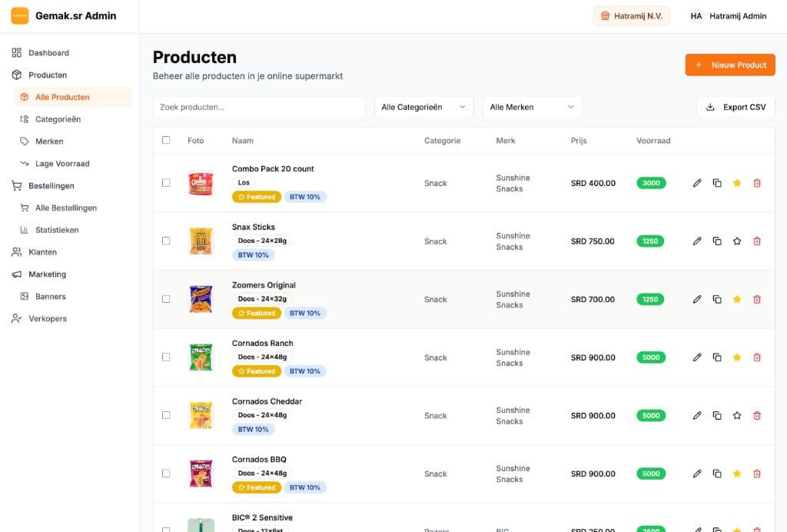The height and width of the screenshot is (532, 787).
Task: Edit the Combo Pack 20 count product
Action: 697,183
